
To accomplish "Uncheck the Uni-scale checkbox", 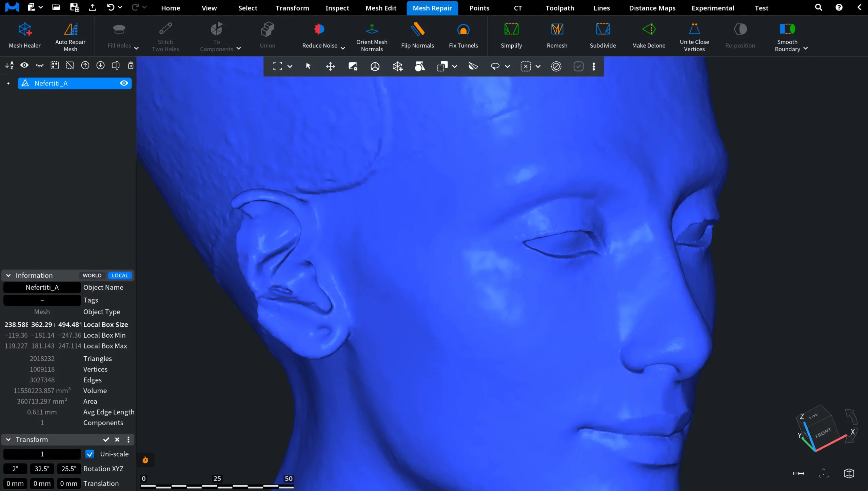I will [90, 454].
